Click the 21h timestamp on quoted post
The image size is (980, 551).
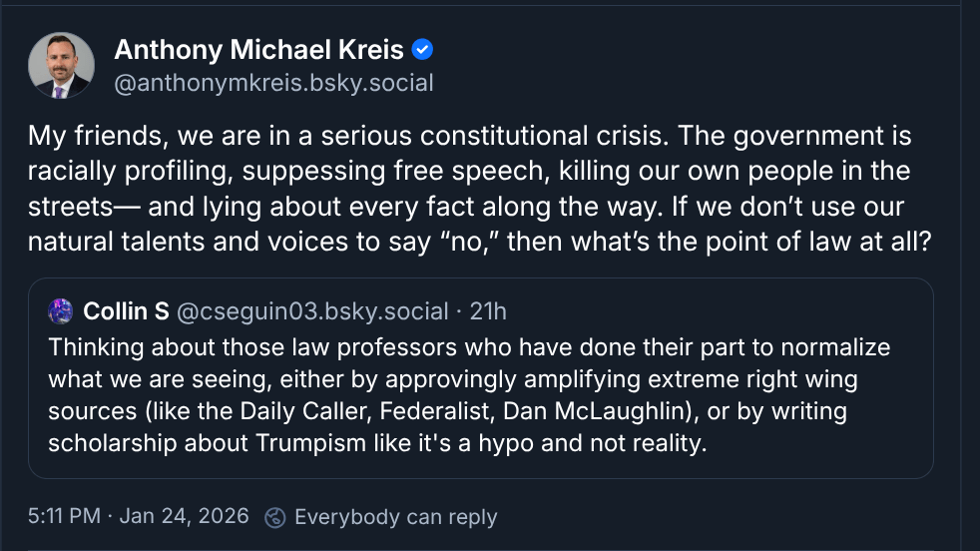(x=488, y=311)
